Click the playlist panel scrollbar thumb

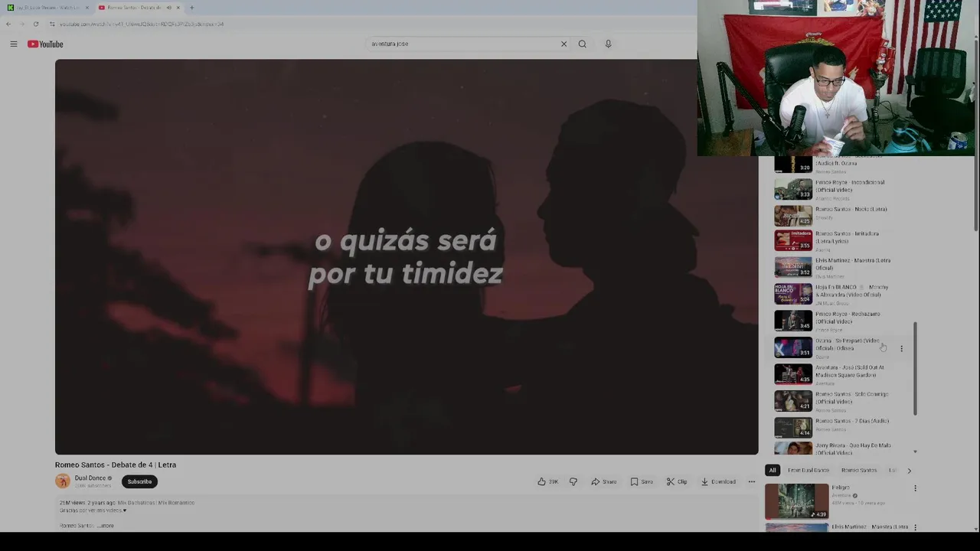pos(915,367)
